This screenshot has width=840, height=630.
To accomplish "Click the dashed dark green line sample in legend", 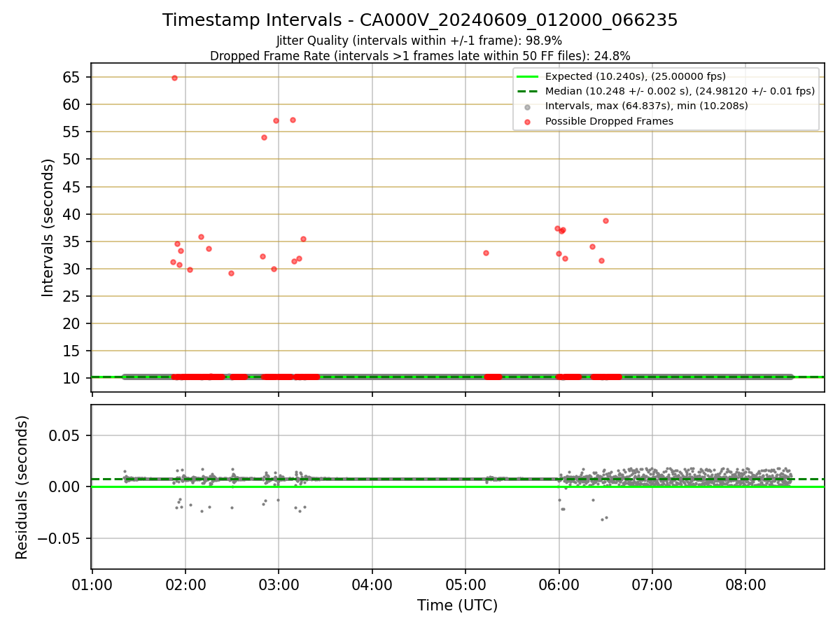I will click(528, 91).
